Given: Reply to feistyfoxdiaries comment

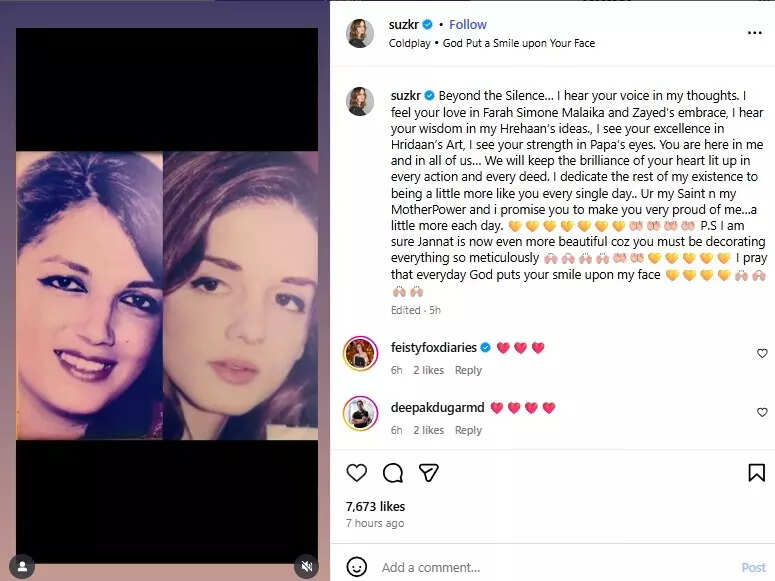Looking at the screenshot, I should [x=468, y=370].
